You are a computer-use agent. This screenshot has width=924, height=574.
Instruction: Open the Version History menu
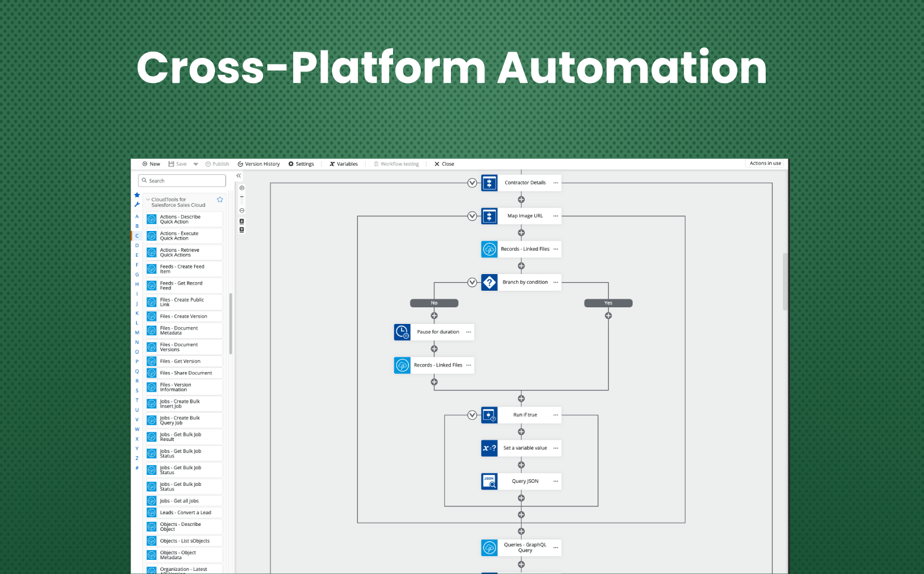[258, 164]
